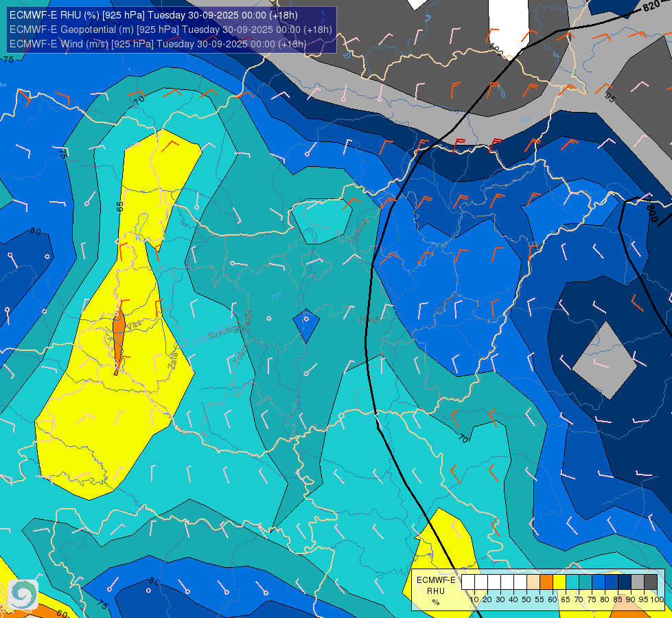This screenshot has height=618, width=672.
Task: Click the legend tick value 85
Action: coord(618,599)
